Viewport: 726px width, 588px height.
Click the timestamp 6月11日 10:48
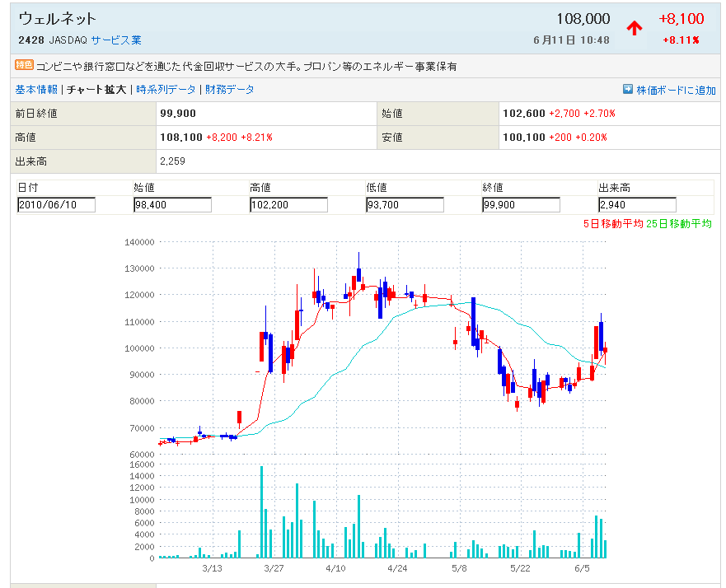[571, 40]
